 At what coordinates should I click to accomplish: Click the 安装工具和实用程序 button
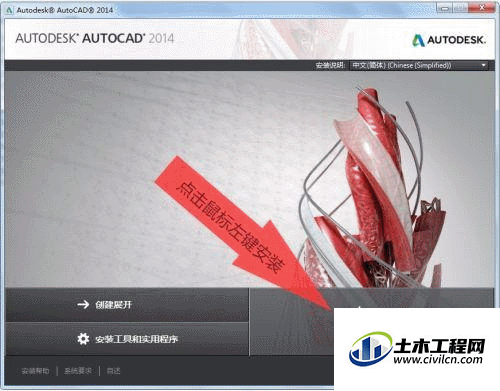click(x=127, y=339)
